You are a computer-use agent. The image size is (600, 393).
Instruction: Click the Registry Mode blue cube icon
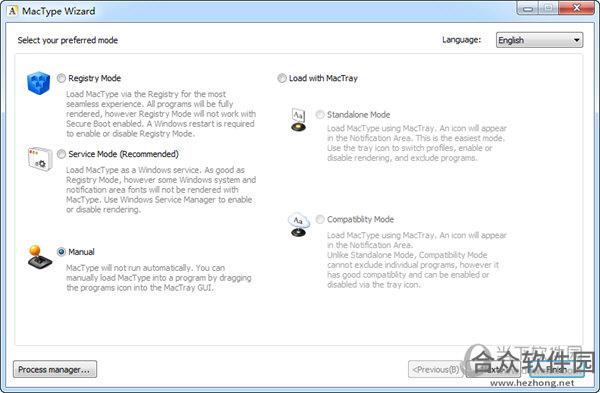39,83
